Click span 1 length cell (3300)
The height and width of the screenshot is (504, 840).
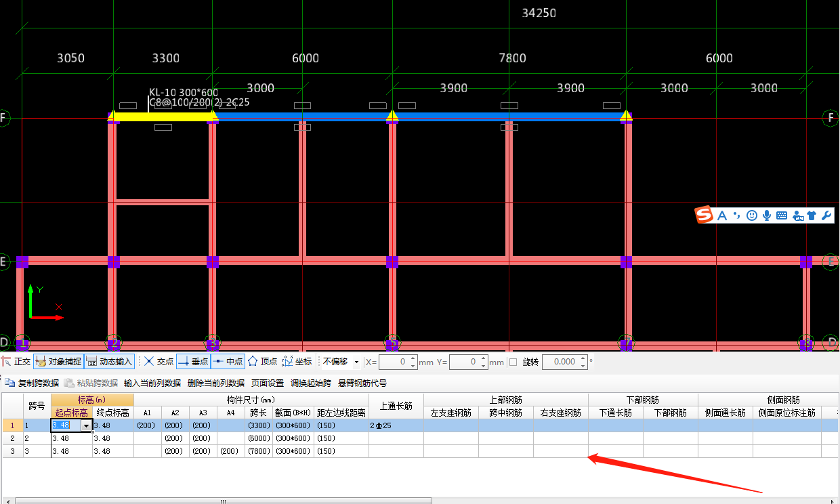259,425
